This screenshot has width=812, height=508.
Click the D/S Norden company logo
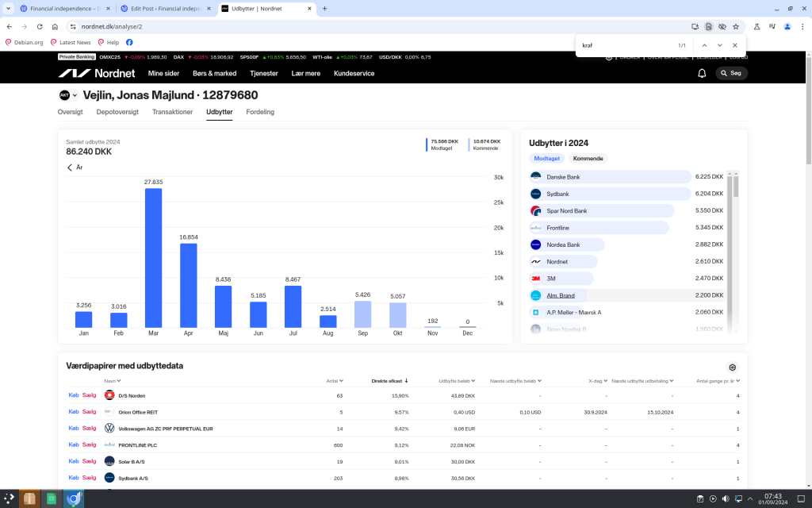(x=109, y=395)
